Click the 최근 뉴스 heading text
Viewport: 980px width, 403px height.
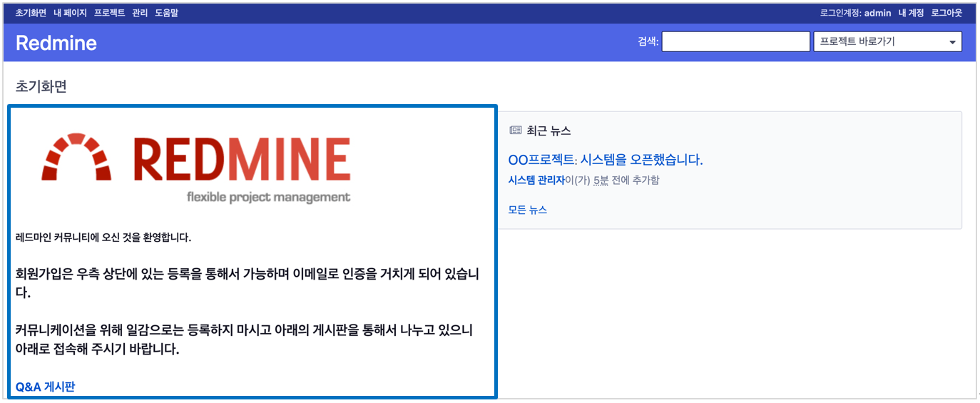point(548,131)
